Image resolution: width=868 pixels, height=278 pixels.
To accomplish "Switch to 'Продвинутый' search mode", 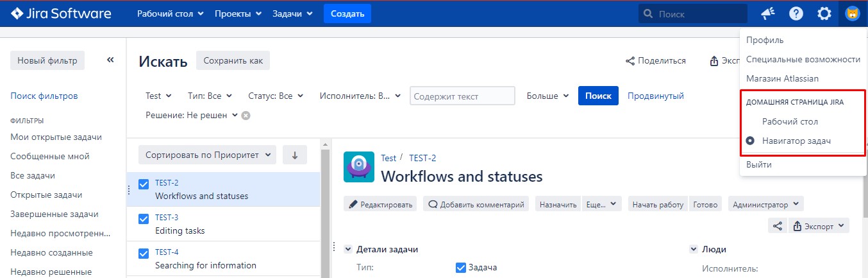I will point(656,96).
